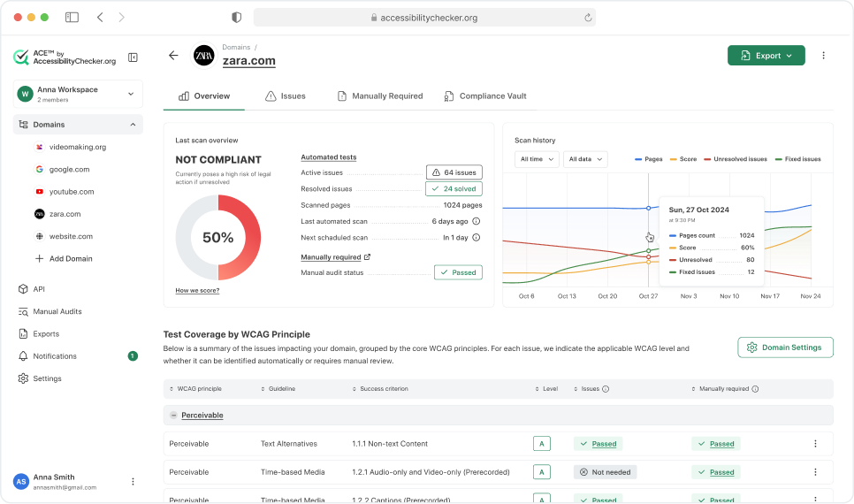Click the Domain Settings button
854x504 pixels.
click(x=785, y=347)
